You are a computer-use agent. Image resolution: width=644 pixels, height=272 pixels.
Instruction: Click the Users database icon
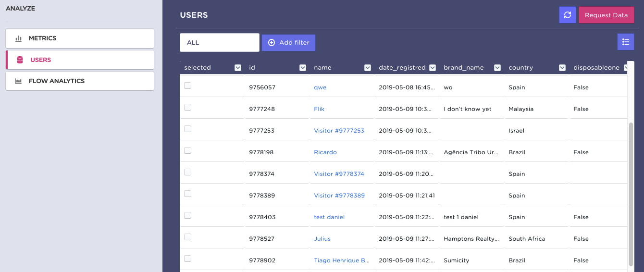coord(20,60)
